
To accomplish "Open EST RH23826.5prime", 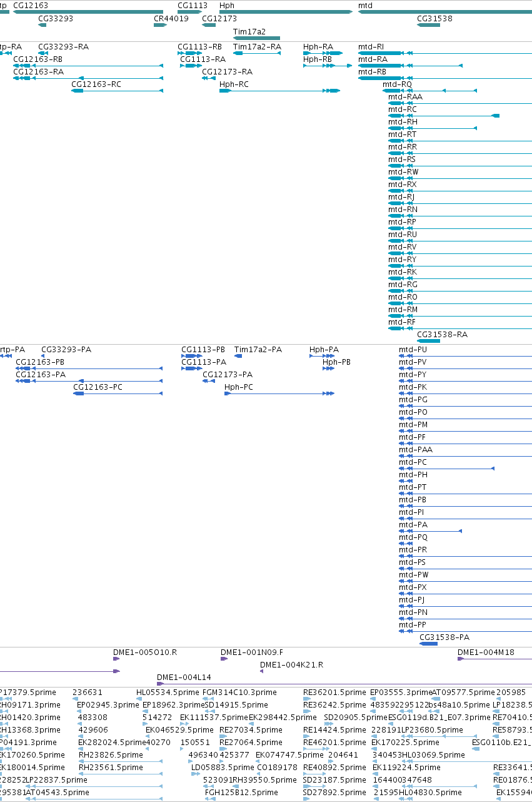I will click(x=111, y=755).
